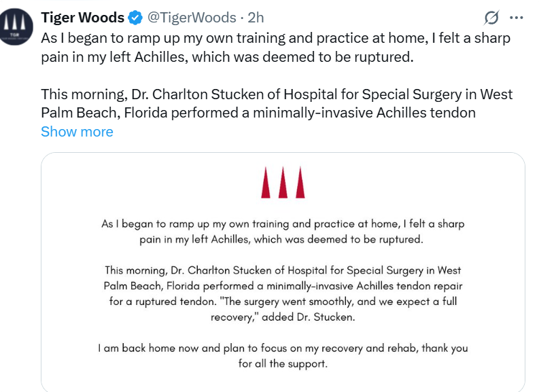Click the Tiger Woods display name
Image resolution: width=539 pixels, height=392 pixels.
click(83, 18)
